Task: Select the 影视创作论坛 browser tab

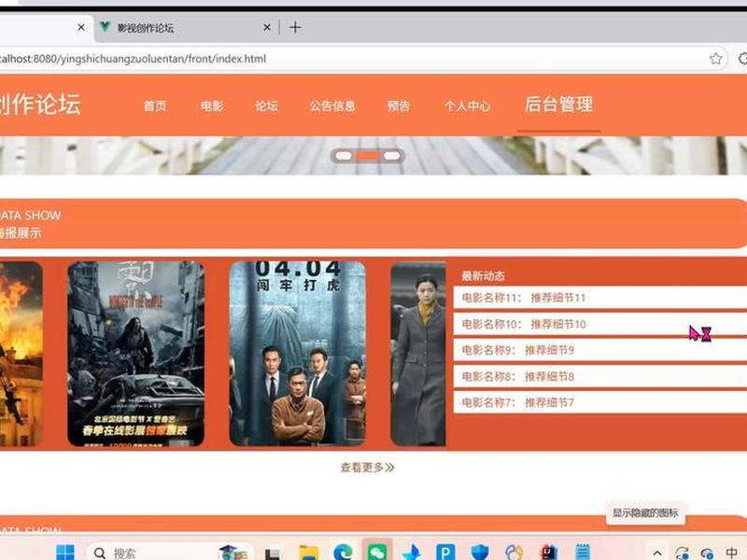Action: [186, 28]
